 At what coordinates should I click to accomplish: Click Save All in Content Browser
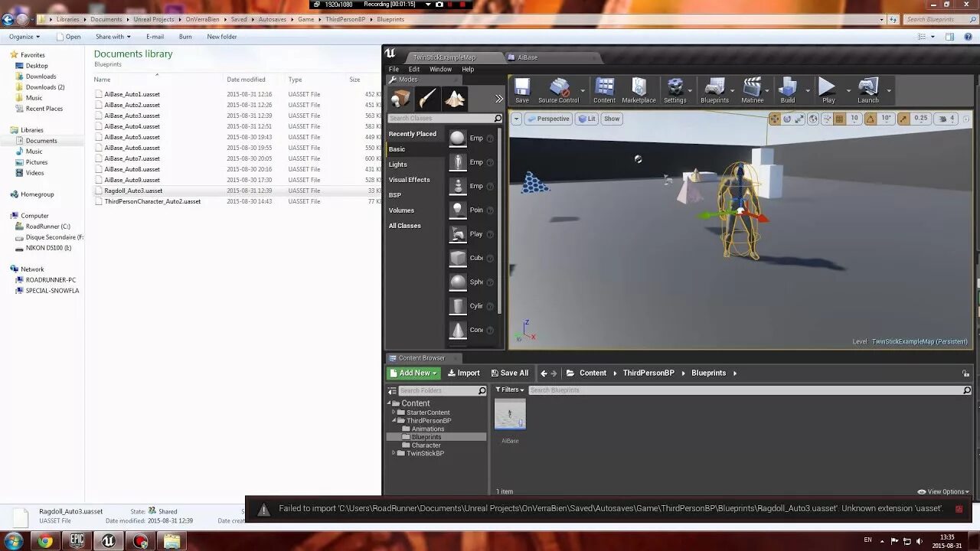click(509, 373)
